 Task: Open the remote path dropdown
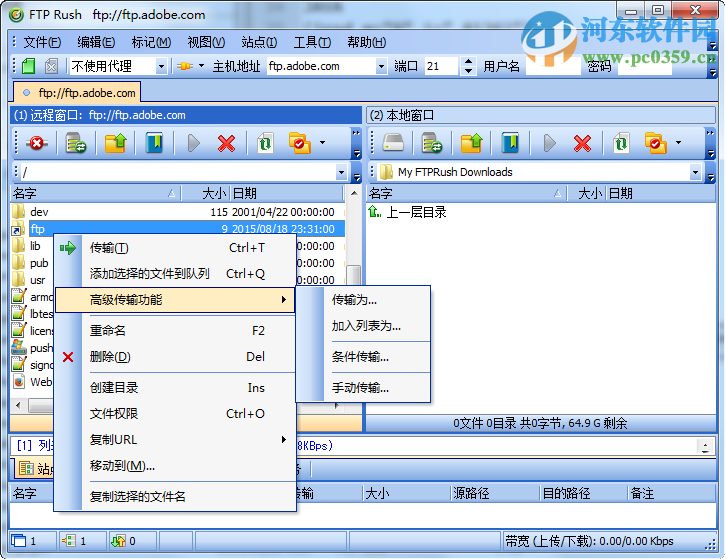(x=341, y=172)
